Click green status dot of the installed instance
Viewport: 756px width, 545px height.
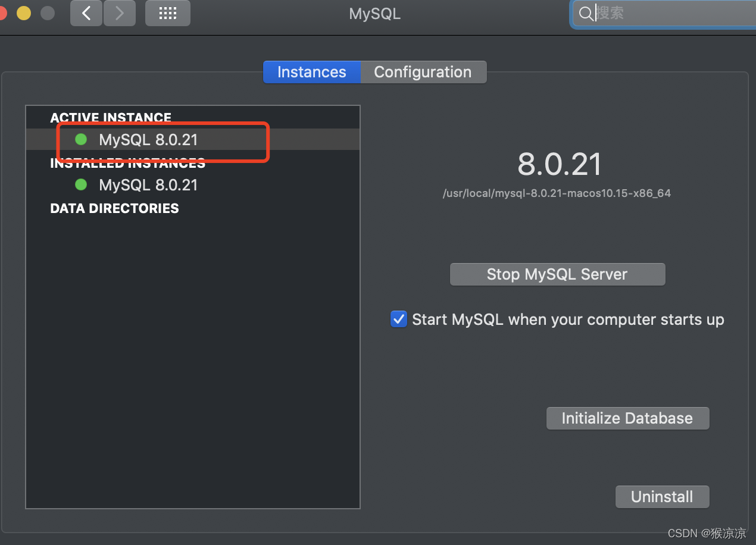click(81, 184)
